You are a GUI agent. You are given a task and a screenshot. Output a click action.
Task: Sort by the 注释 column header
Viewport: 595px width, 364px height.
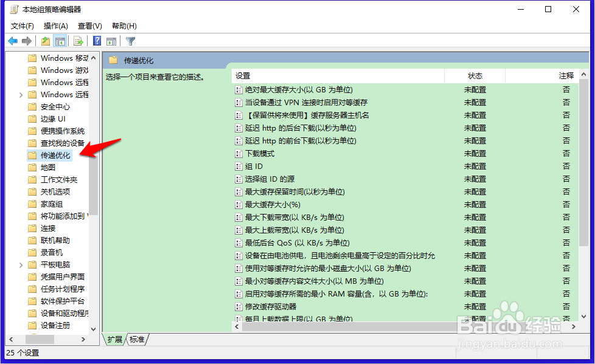pyautogui.click(x=542, y=76)
